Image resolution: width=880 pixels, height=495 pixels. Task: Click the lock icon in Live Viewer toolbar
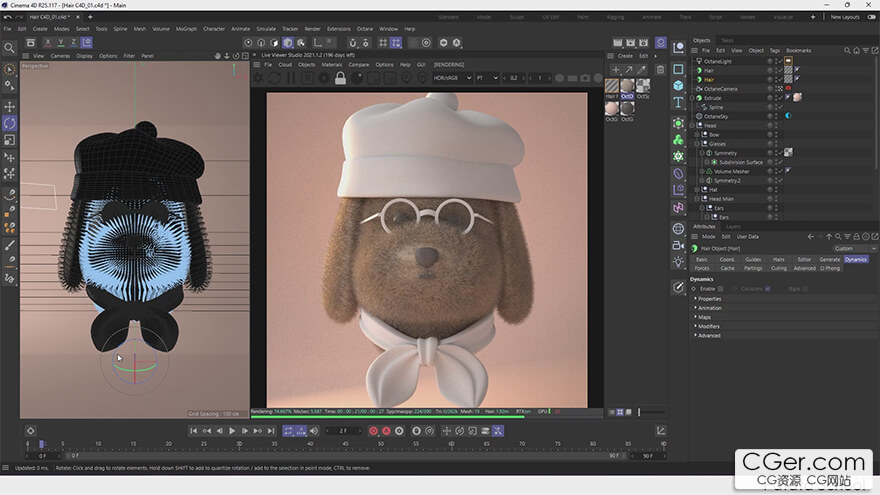click(340, 79)
